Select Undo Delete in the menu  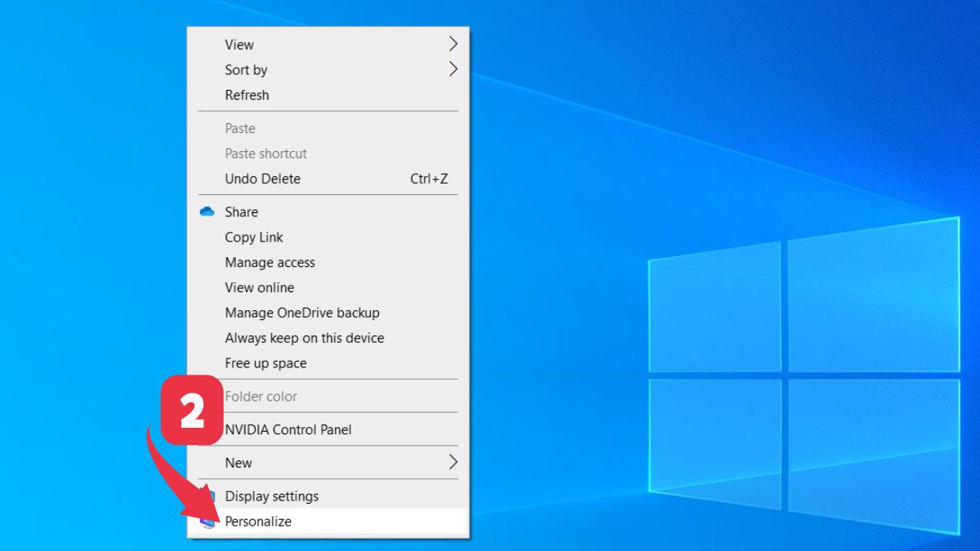(262, 179)
